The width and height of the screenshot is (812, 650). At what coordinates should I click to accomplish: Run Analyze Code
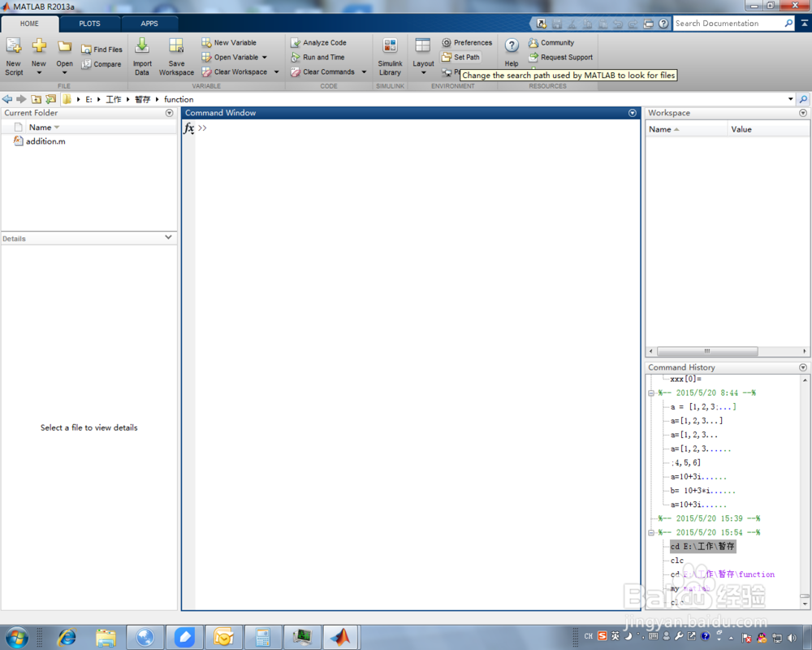pyautogui.click(x=318, y=42)
